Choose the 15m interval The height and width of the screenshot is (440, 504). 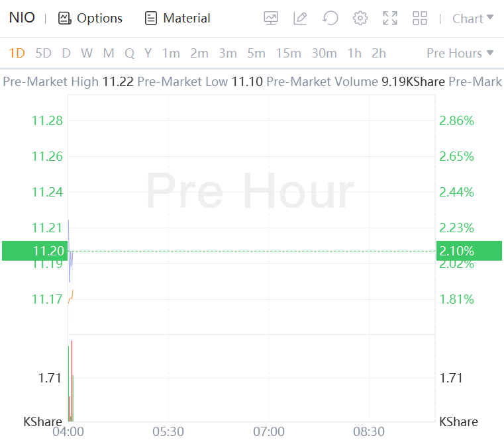[x=289, y=53]
